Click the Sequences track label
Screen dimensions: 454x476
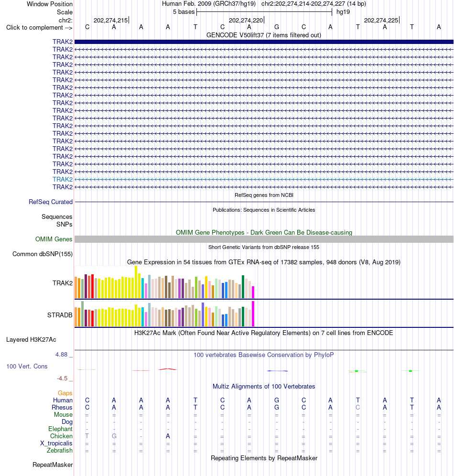[57, 217]
